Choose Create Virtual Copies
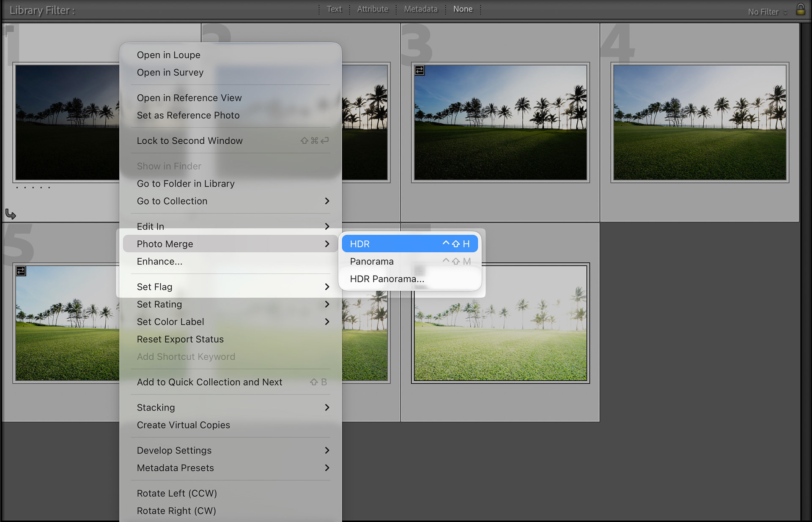 click(x=183, y=425)
